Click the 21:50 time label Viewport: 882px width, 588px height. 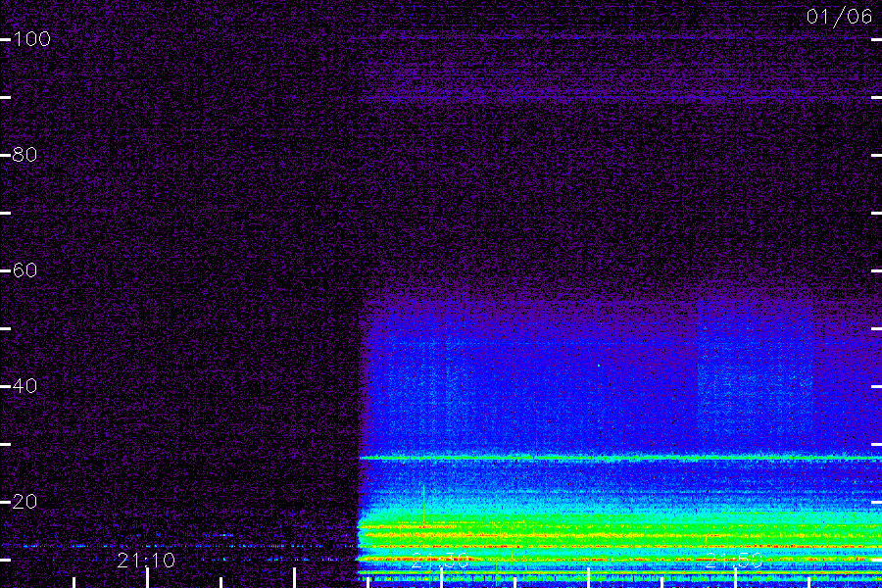click(x=733, y=561)
